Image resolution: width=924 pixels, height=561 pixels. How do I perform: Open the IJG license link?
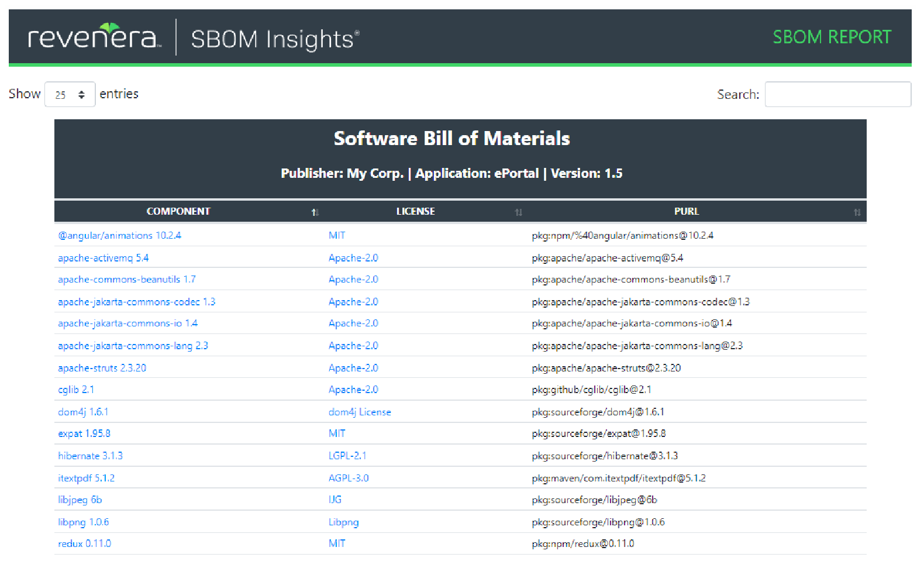tap(335, 500)
